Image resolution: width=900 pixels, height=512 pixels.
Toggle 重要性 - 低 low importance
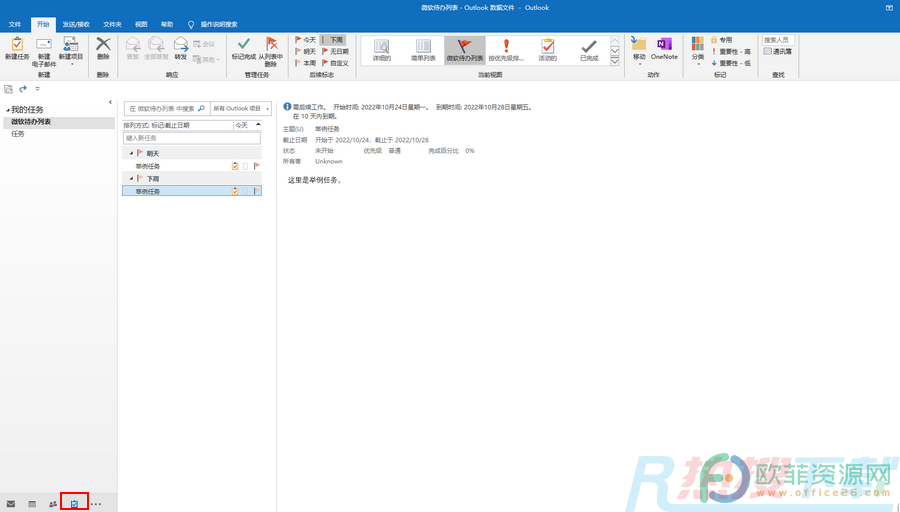click(731, 63)
